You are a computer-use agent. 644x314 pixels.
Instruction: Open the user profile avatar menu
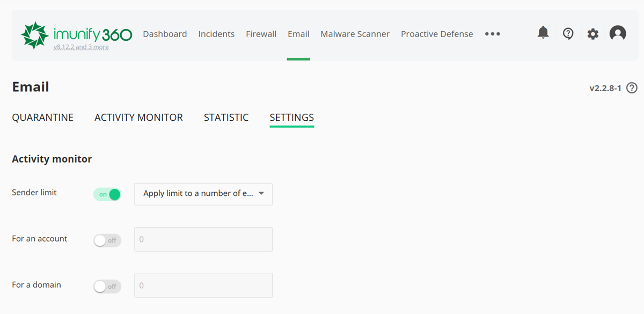pyautogui.click(x=618, y=33)
